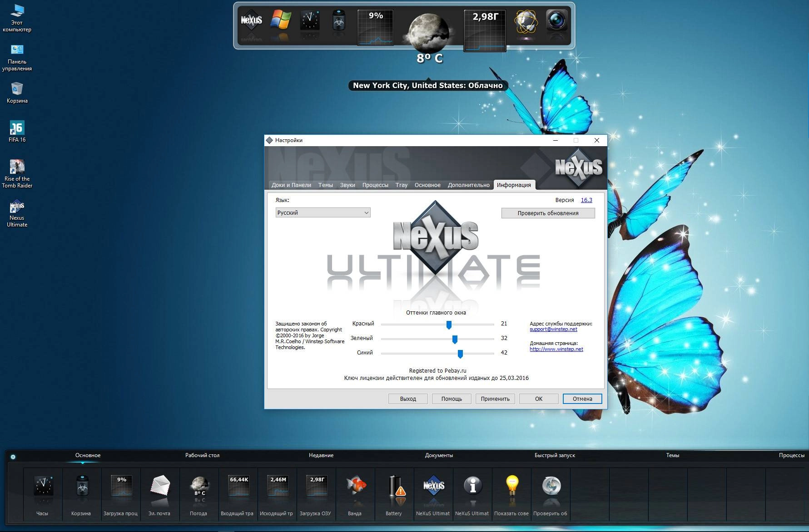Open shelf settings gear icon
809x532 pixels.
click(13, 457)
